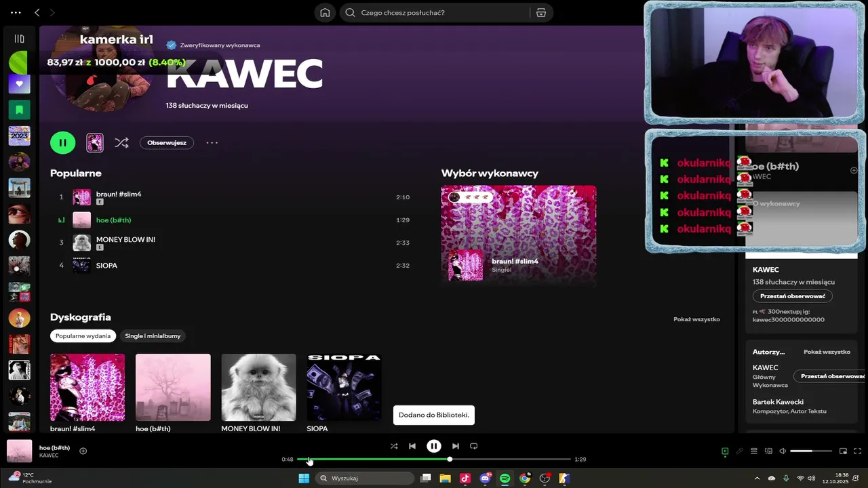Screen dimensions: 868x488
Task: Click the 'Czego chcesz posłuchać?' search field
Action: pos(434,12)
